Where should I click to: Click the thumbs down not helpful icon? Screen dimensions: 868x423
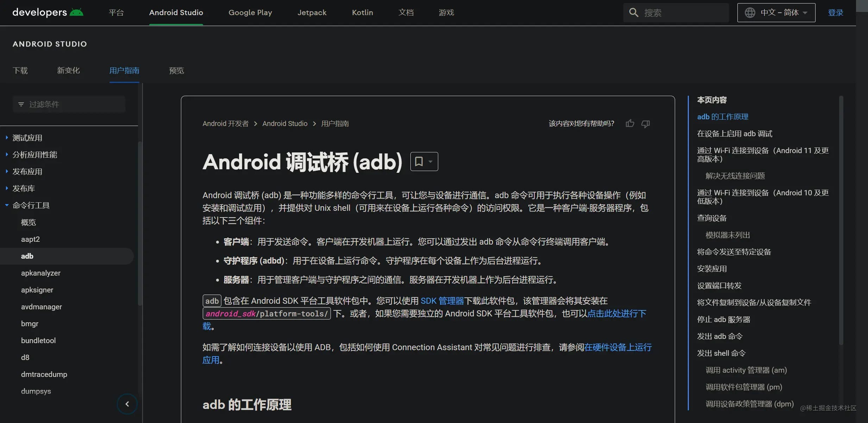pyautogui.click(x=646, y=124)
